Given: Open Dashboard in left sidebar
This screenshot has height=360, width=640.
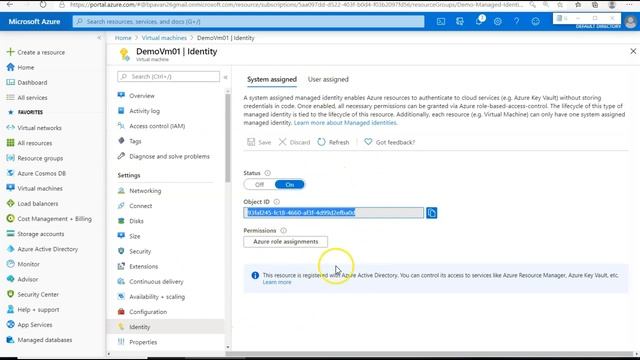Looking at the screenshot, I should tap(27, 82).
